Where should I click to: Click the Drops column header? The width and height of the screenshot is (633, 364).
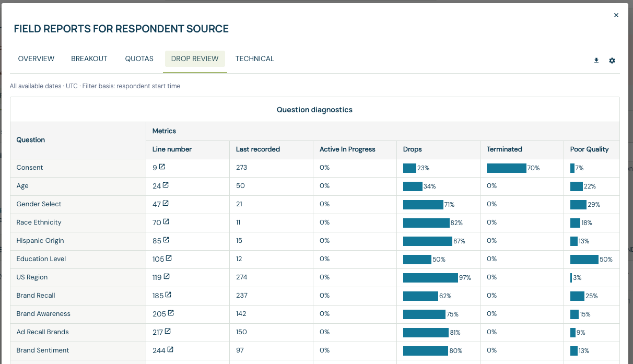tap(413, 149)
